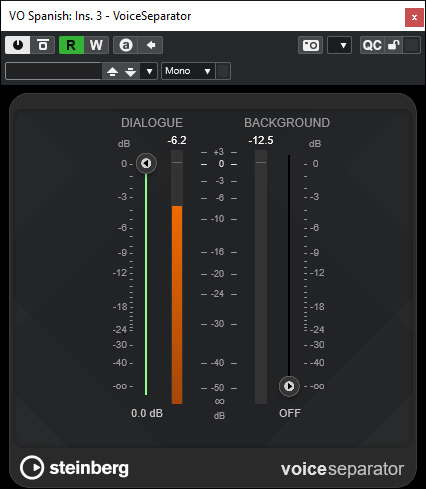Load previous preset with up arrow

click(112, 71)
